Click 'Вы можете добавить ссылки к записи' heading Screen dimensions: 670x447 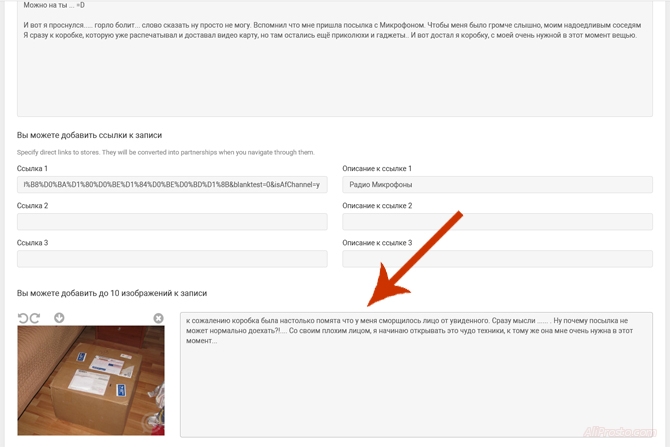(x=89, y=135)
